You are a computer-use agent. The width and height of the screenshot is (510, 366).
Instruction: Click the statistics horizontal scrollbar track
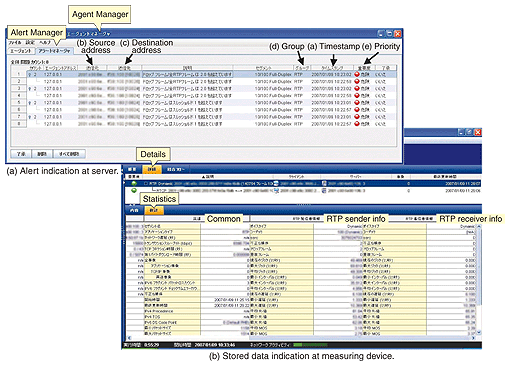click(302, 338)
